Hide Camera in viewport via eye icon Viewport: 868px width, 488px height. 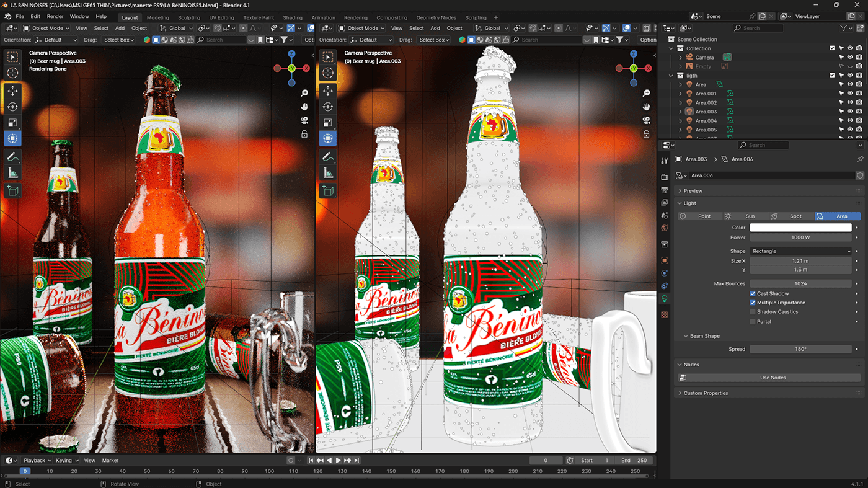pyautogui.click(x=850, y=57)
